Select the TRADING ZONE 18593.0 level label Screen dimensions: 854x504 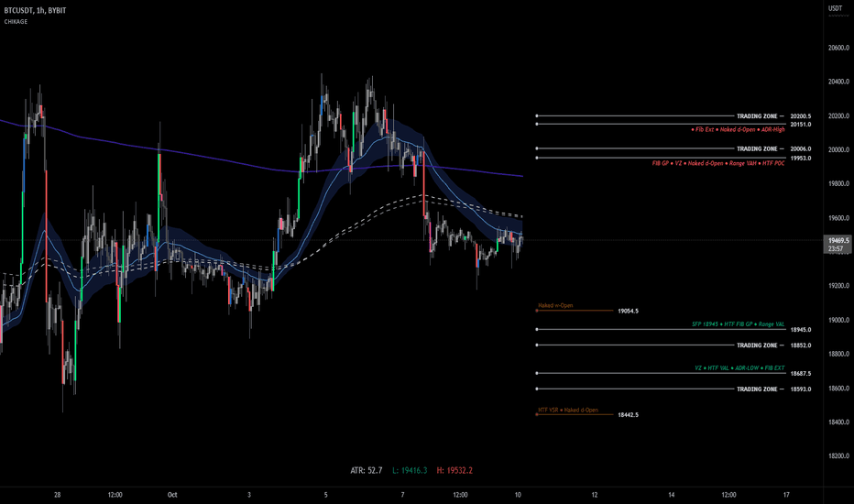pos(761,389)
